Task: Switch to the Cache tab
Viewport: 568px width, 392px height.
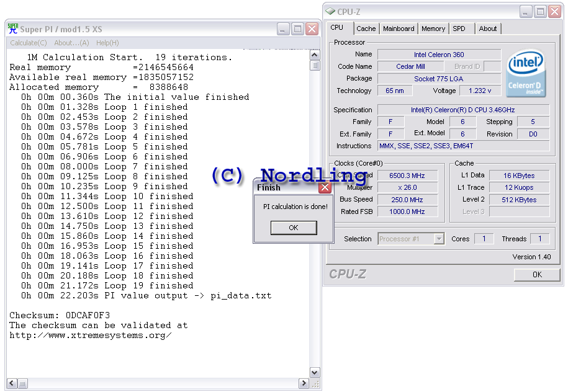Action: tap(366, 29)
